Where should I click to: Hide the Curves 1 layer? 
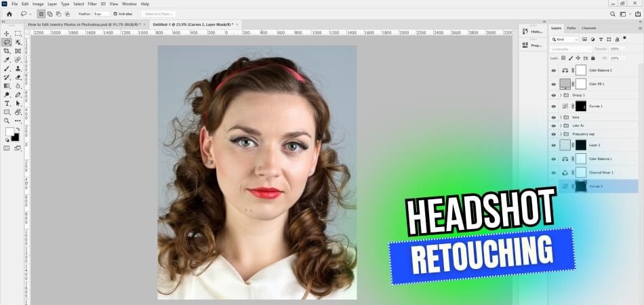tap(553, 106)
